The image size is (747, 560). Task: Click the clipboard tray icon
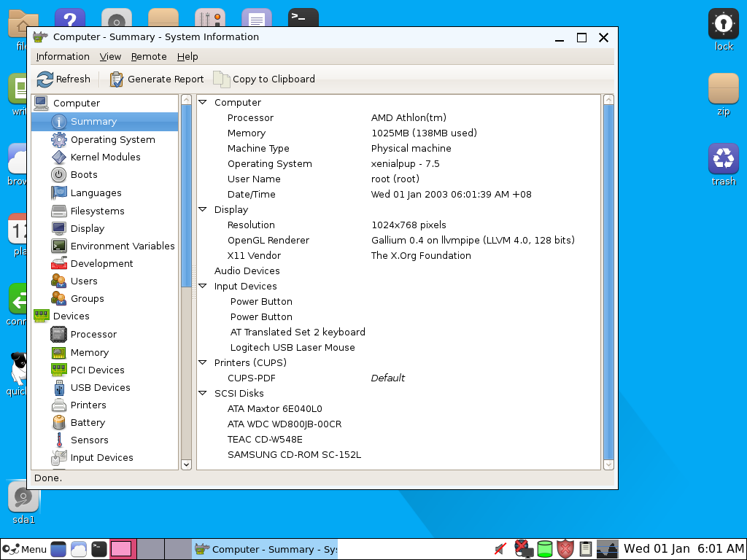click(x=586, y=549)
